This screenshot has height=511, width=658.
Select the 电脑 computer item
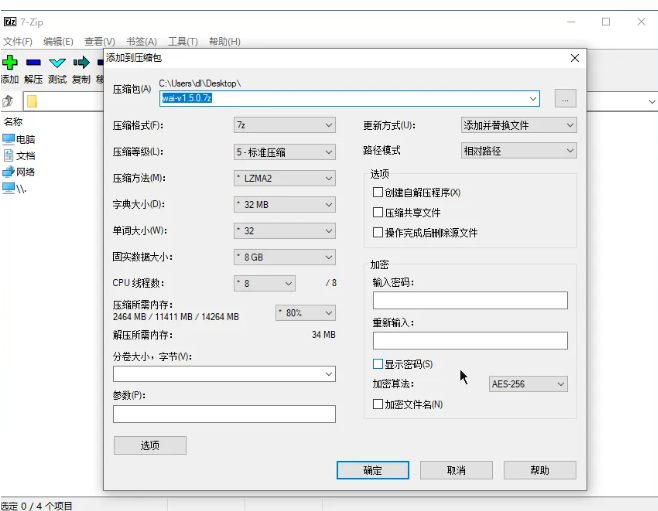click(x=19, y=139)
